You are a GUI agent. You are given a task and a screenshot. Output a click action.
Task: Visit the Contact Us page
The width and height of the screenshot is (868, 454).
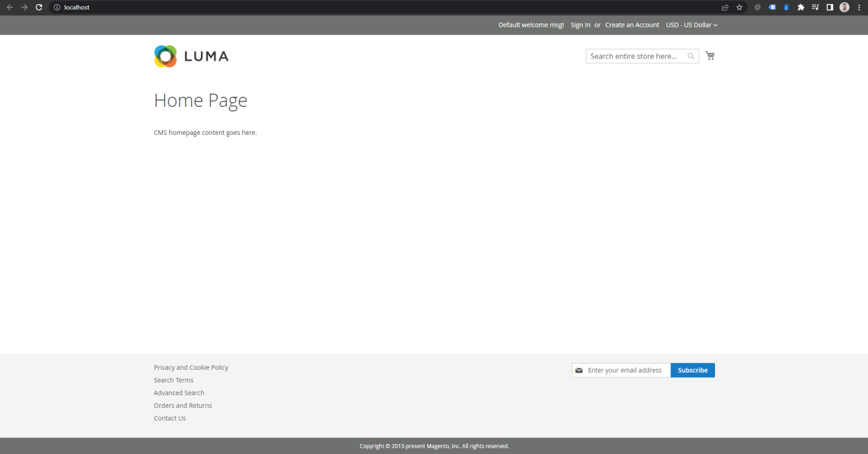[x=170, y=418]
